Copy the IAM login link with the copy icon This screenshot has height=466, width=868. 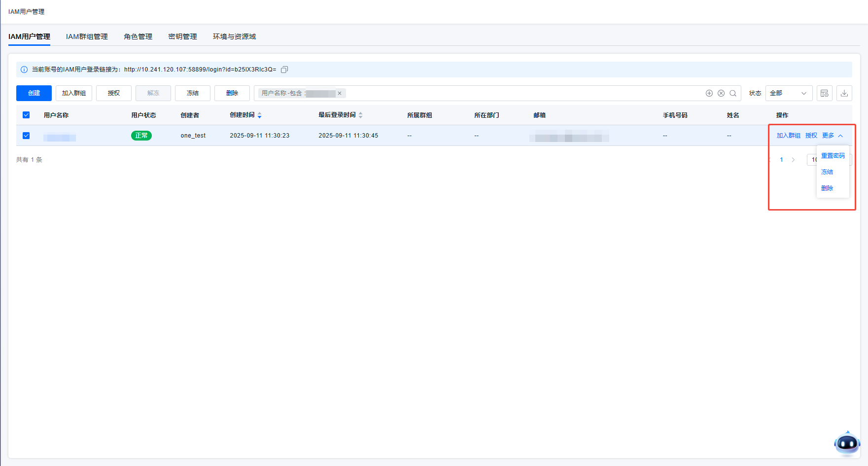pyautogui.click(x=284, y=70)
